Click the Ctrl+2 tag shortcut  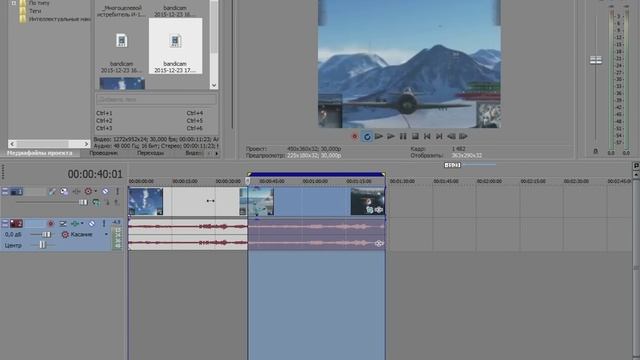point(104,121)
